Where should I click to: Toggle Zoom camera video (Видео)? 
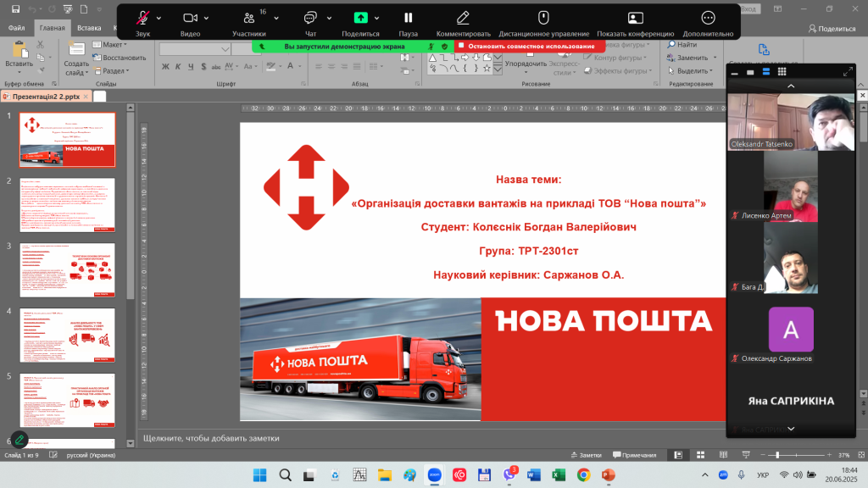point(190,23)
